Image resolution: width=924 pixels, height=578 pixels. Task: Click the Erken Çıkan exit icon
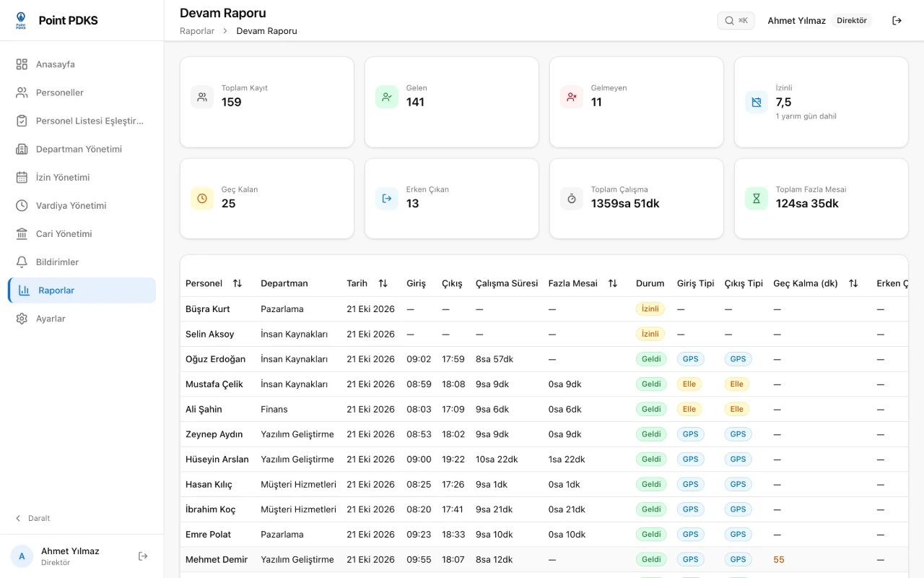[x=387, y=199]
